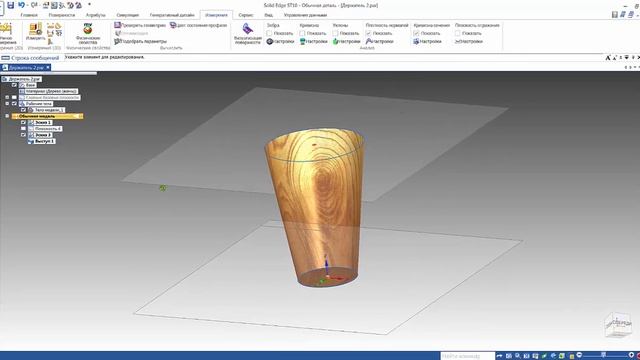This screenshot has width=640, height=360.
Task: Click the Undo arrow icon
Action: 22,5
